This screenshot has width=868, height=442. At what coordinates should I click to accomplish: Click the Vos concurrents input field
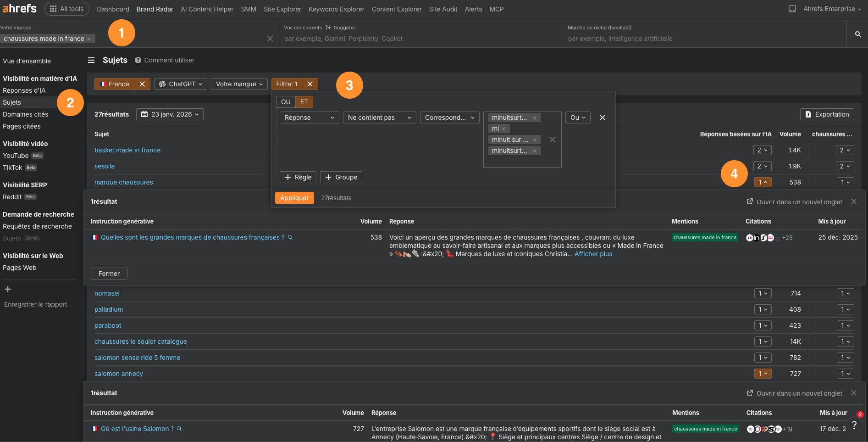coord(413,39)
